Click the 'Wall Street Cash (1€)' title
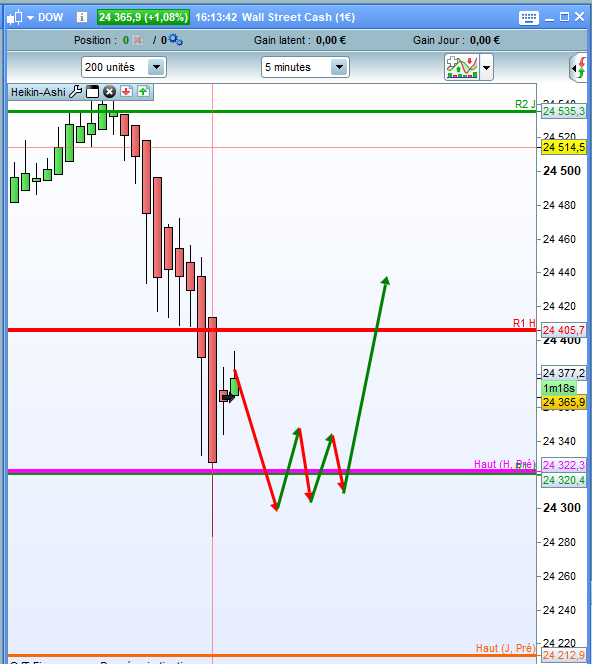 [298, 17]
